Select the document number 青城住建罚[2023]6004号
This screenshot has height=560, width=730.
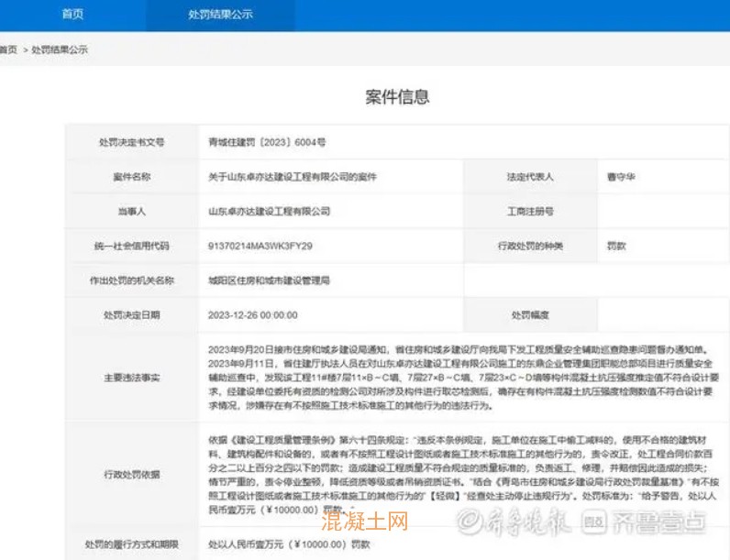[266, 143]
